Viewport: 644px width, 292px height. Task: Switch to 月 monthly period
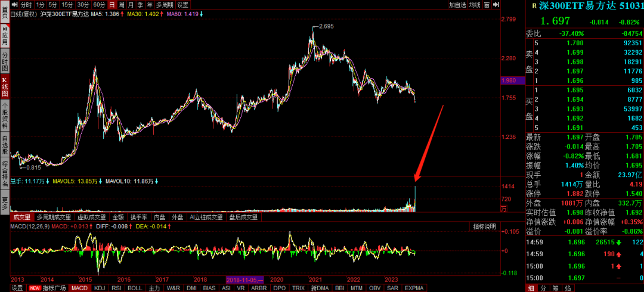click(x=131, y=5)
